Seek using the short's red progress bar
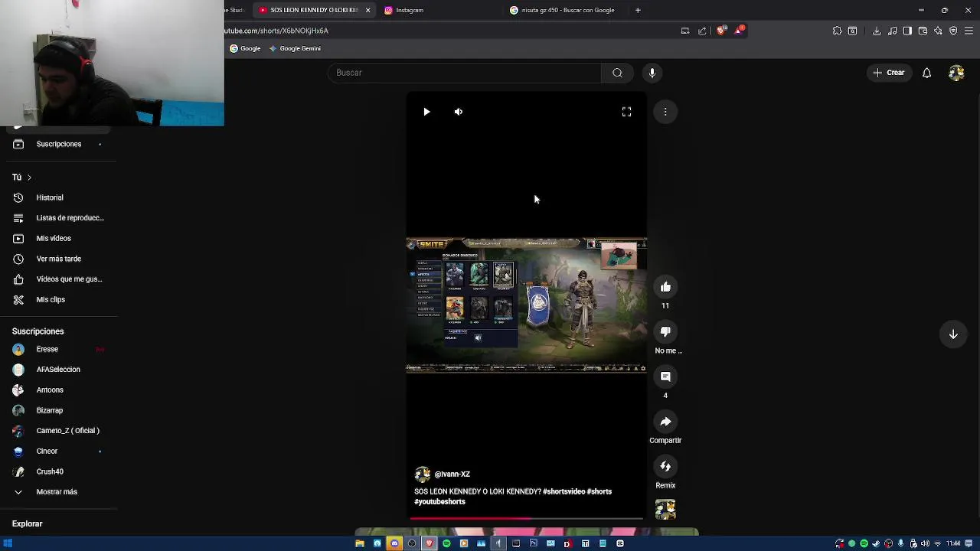980x551 pixels. tap(526, 518)
